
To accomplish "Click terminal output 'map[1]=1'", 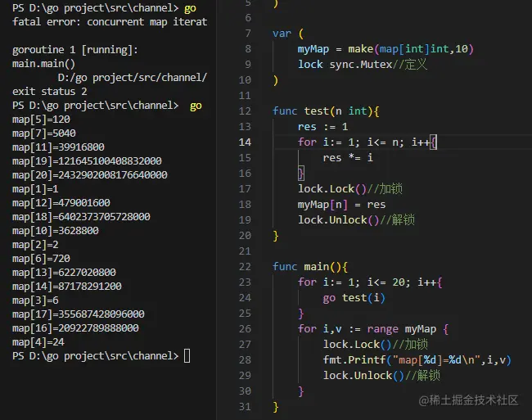I will (35, 189).
